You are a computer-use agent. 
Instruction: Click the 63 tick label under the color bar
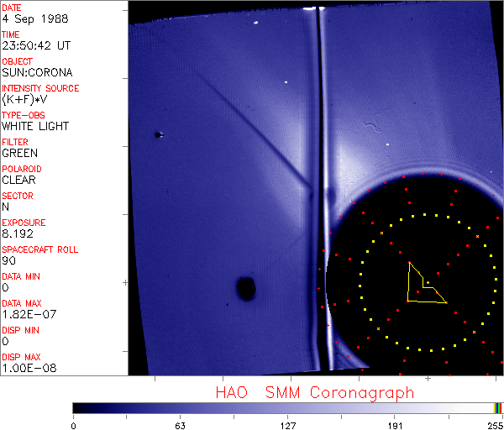180,424
